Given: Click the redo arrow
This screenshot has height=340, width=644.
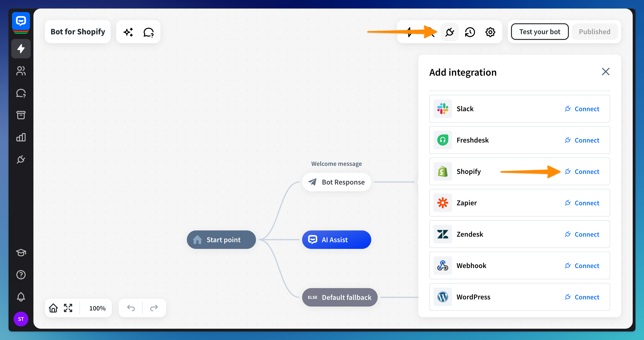Looking at the screenshot, I should 154,308.
